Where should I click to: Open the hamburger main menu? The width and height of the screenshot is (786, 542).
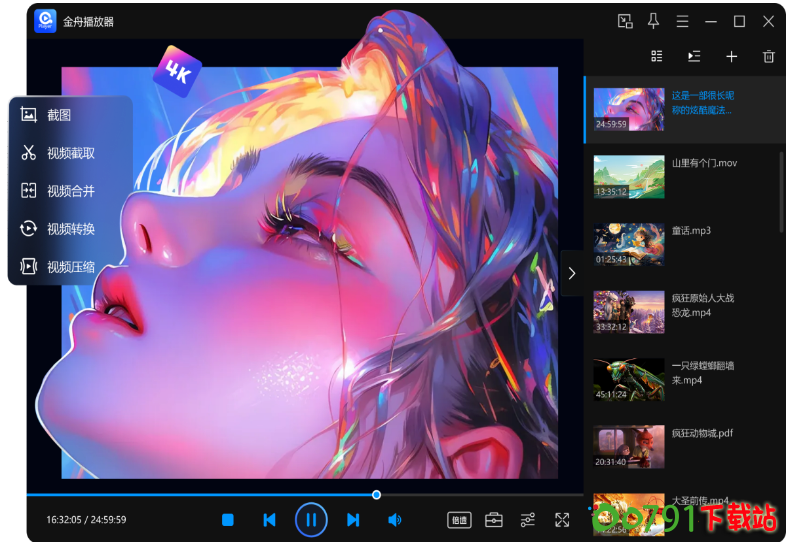pyautogui.click(x=682, y=21)
